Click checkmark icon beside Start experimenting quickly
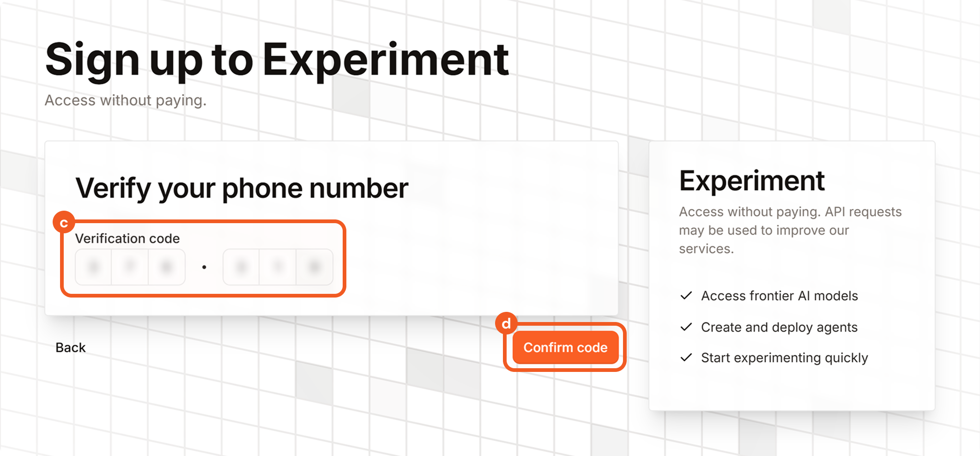Screen dimensions: 980x456 point(686,358)
